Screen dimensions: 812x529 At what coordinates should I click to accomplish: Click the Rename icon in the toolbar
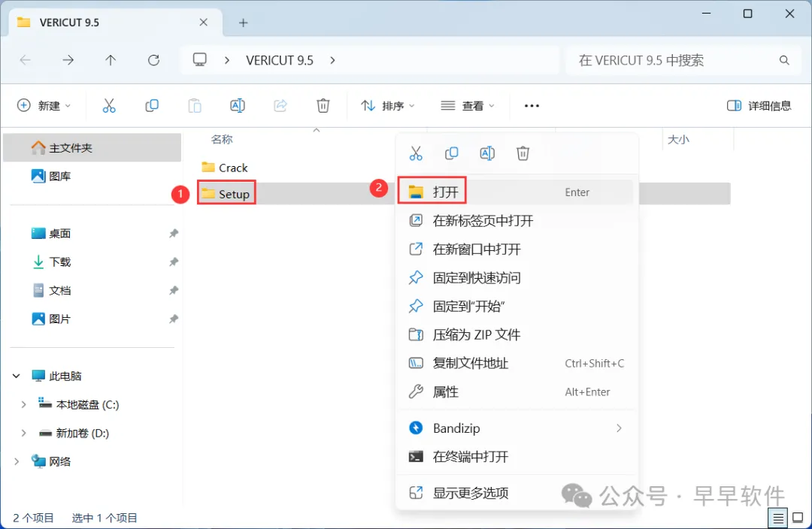(237, 106)
